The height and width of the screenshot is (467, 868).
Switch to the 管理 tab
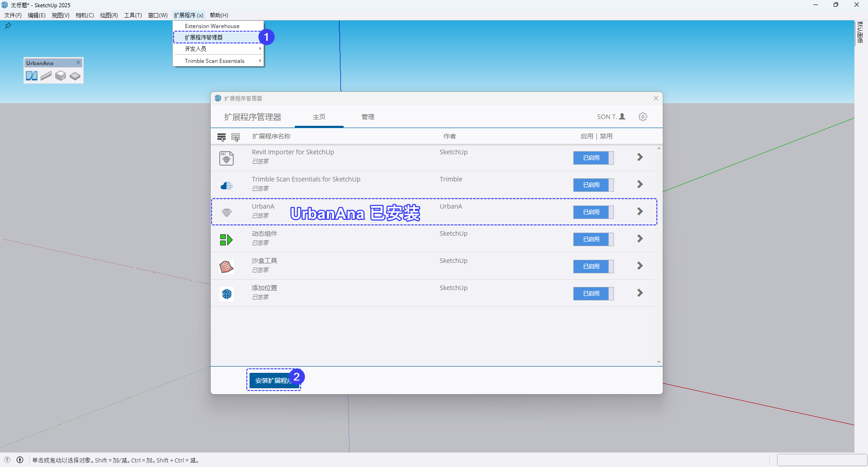click(x=368, y=117)
